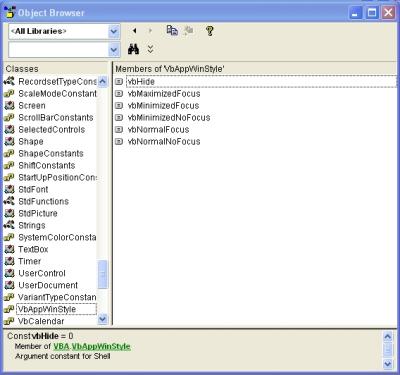Open Help with the question mark icon
The image size is (400, 375).
pos(210,31)
